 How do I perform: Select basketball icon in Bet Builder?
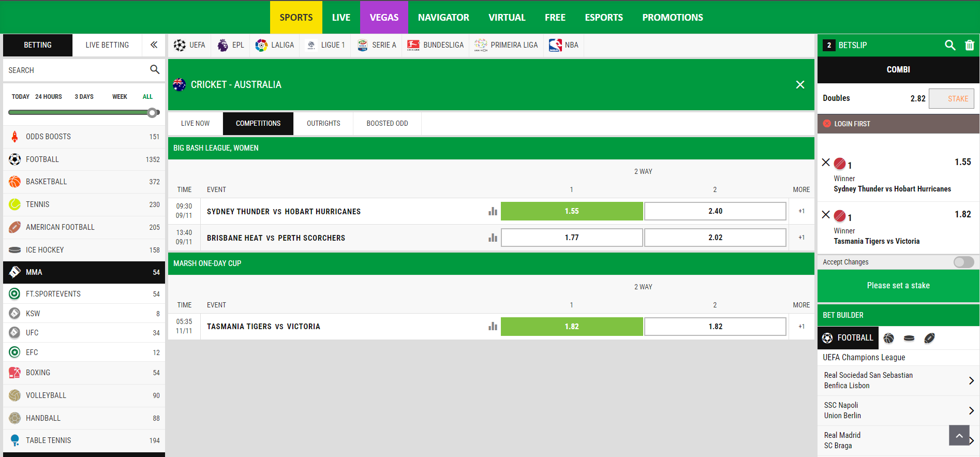click(889, 338)
